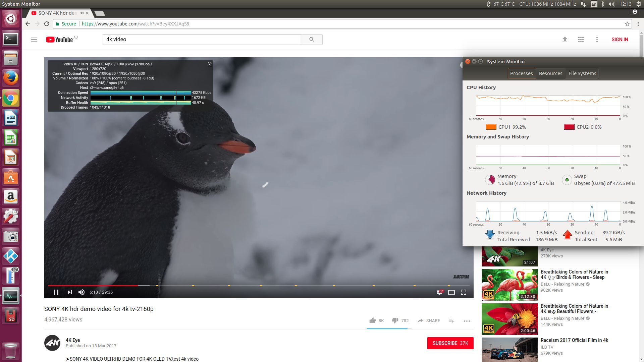Add video to playlist icon
Viewport: 644px width, 362px height.
pyautogui.click(x=451, y=321)
